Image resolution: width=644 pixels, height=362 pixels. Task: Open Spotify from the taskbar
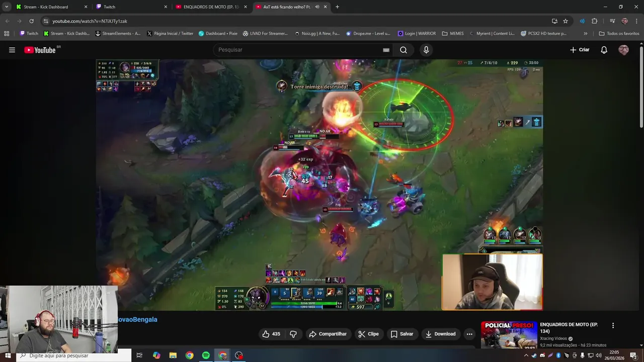206,355
